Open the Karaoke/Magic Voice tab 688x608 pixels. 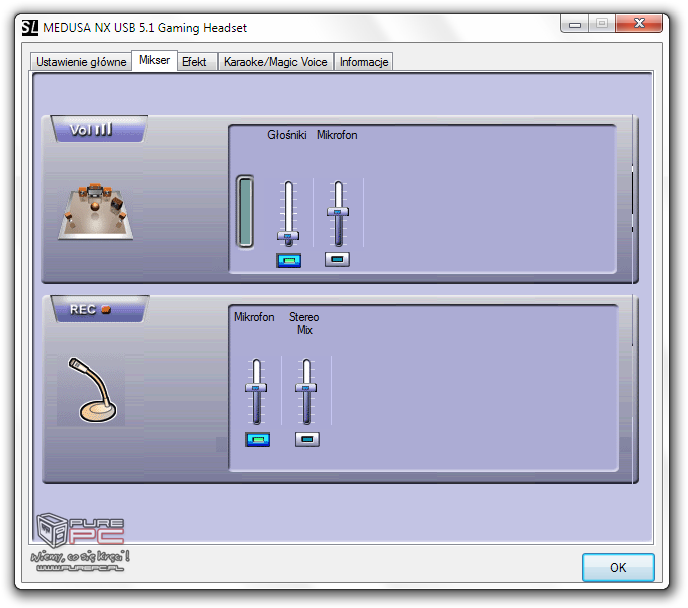tap(276, 62)
